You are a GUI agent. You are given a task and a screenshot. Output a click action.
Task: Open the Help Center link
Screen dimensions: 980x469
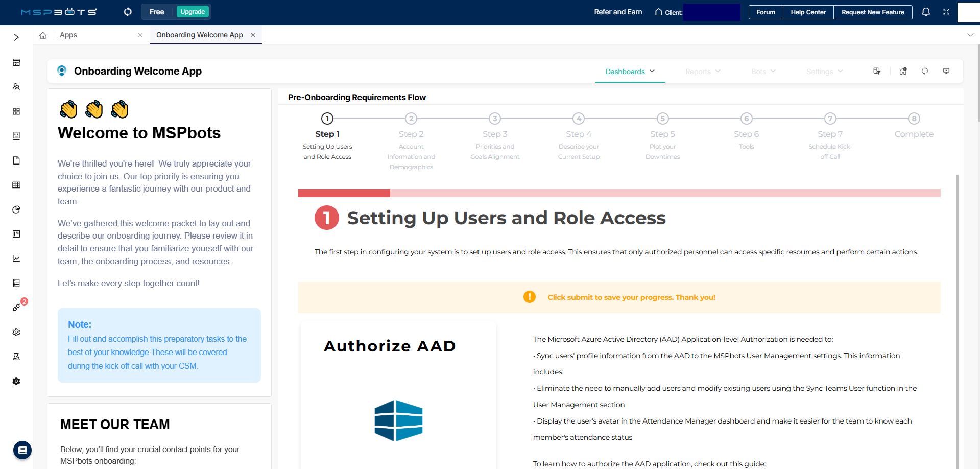point(808,12)
